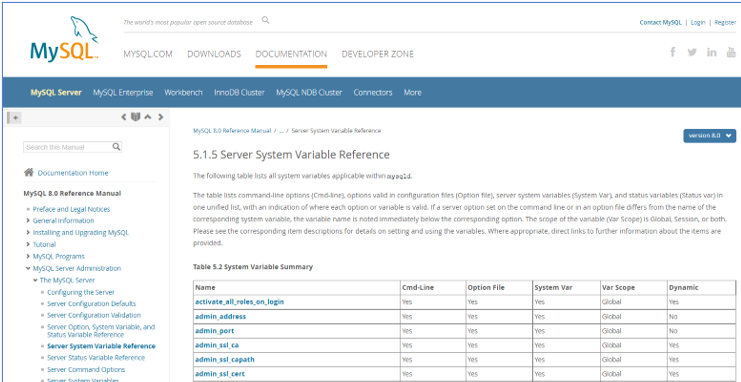Click MySQL 8.0 Reference Manual breadcrumb
Image resolution: width=741 pixels, height=382 pixels.
coord(232,130)
